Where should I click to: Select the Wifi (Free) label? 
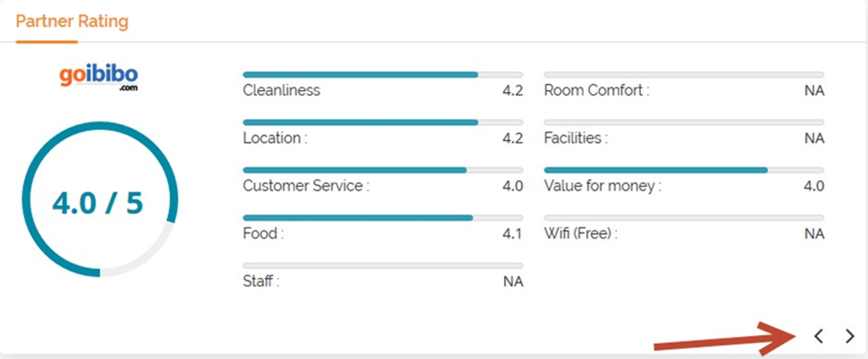pos(581,234)
